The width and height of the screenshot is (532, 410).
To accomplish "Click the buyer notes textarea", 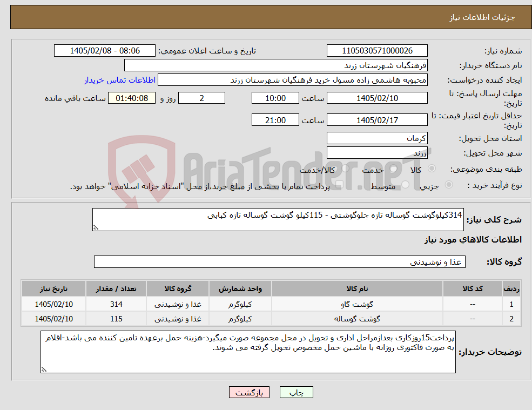I will (248, 352).
